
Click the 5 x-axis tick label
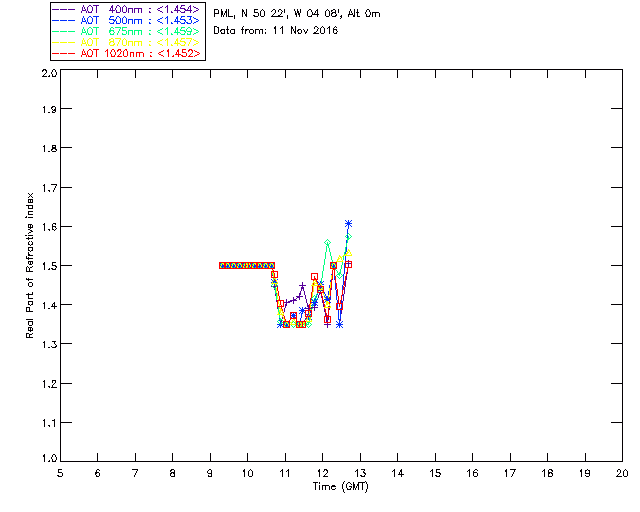pos(60,473)
